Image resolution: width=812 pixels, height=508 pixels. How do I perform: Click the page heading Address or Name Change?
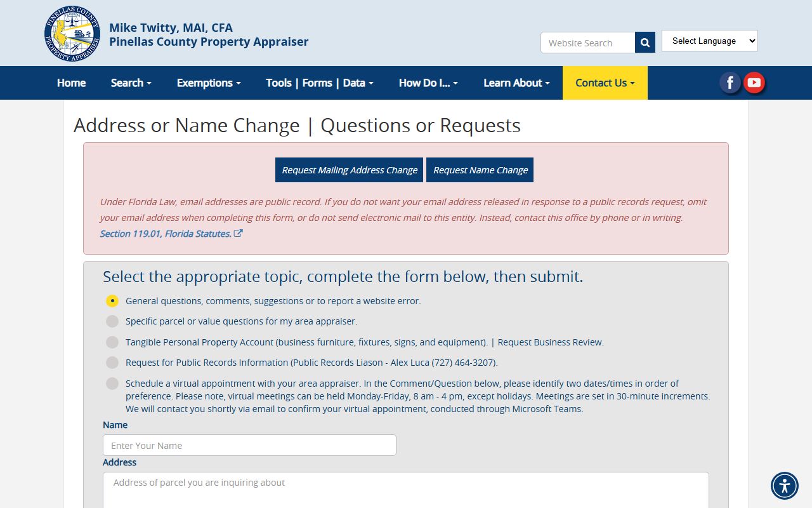tap(297, 125)
